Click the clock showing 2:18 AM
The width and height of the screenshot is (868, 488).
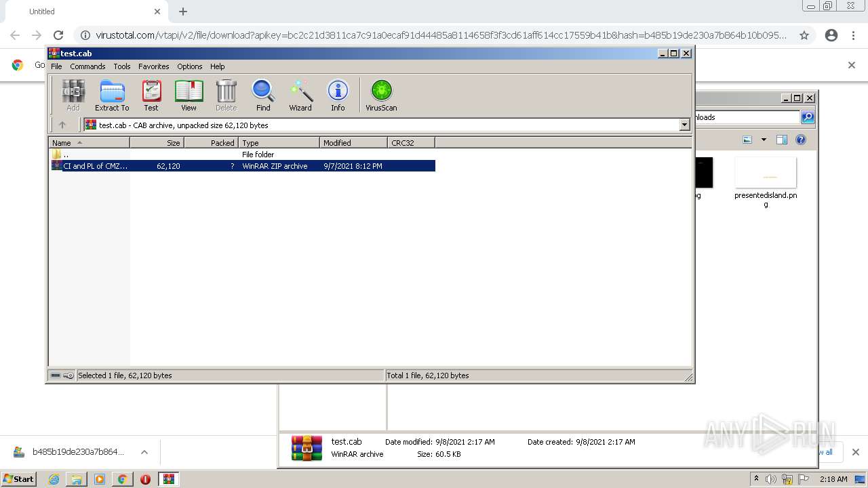833,479
